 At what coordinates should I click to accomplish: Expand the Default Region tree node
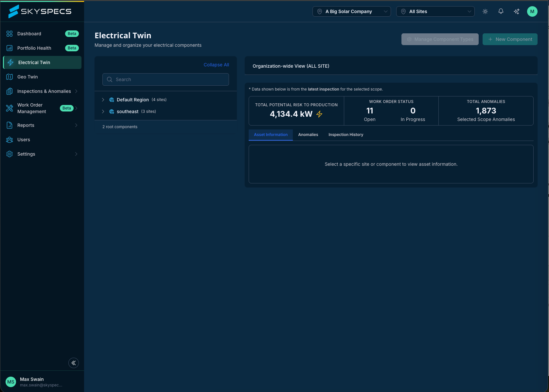click(x=103, y=100)
